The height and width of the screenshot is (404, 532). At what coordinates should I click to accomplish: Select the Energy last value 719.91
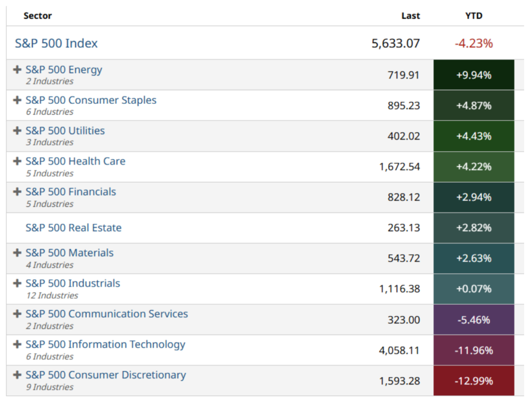(404, 75)
